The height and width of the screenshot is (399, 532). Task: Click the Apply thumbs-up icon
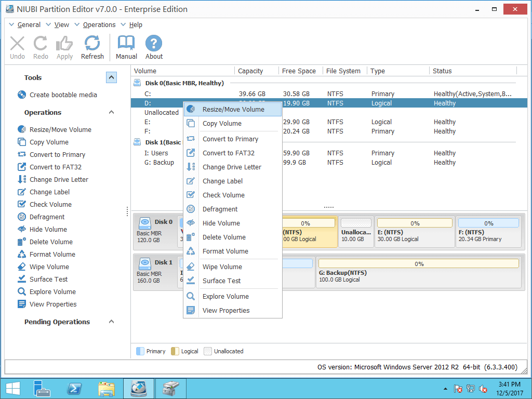64,44
